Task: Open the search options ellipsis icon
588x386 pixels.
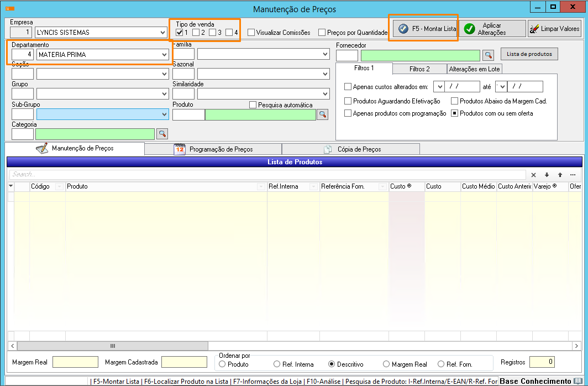Action: coord(573,175)
